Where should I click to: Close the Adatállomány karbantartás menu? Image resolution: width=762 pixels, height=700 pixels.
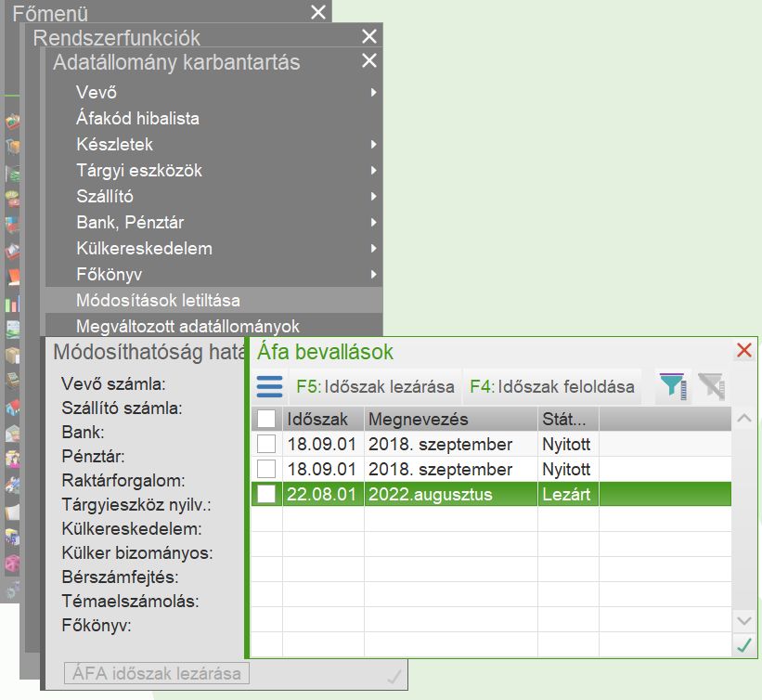click(x=369, y=60)
